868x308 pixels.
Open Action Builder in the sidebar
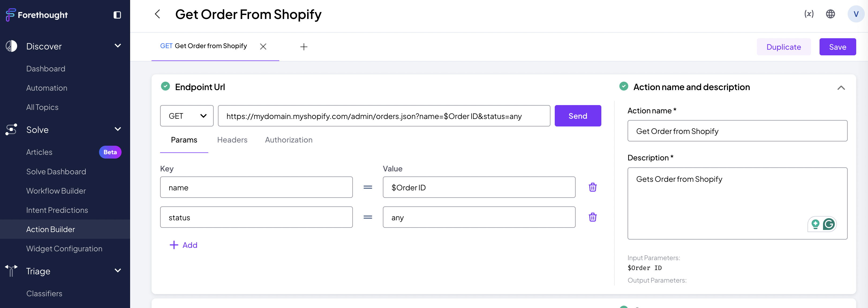(65, 229)
